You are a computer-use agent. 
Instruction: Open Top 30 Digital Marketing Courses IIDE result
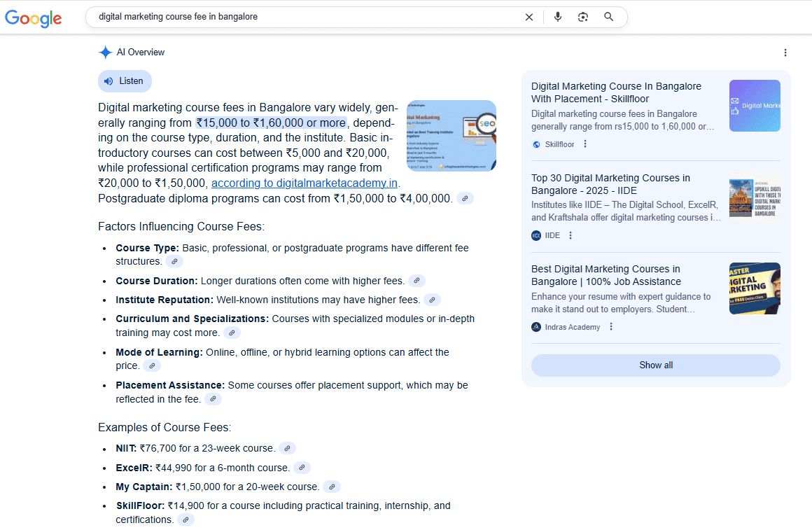coord(610,184)
